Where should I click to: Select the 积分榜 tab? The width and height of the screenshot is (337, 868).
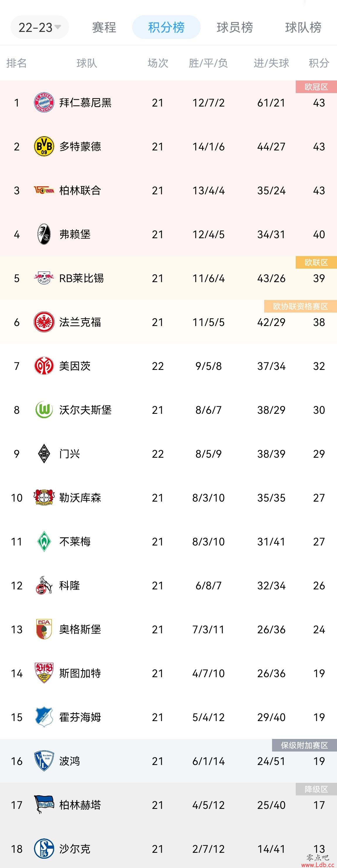click(x=166, y=27)
